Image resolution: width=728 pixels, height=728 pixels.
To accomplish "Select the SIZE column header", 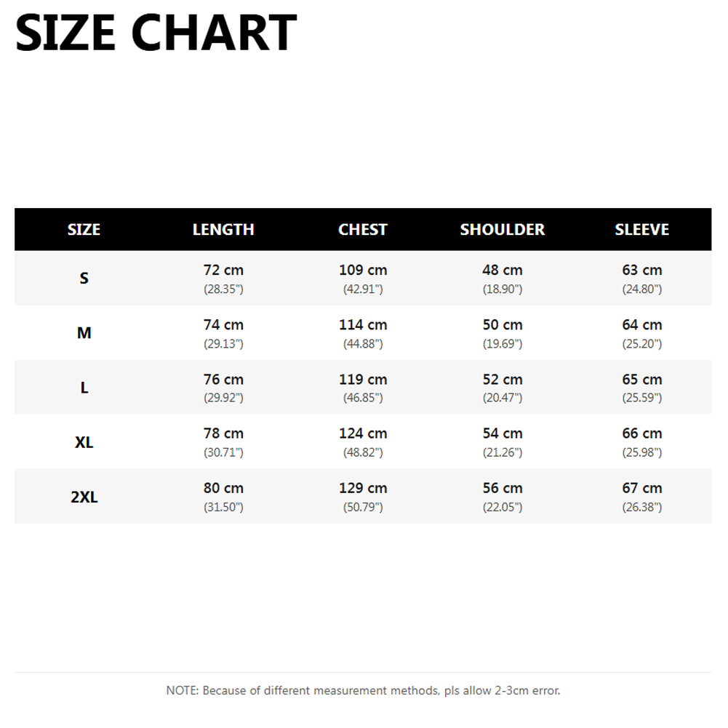I will click(84, 229).
